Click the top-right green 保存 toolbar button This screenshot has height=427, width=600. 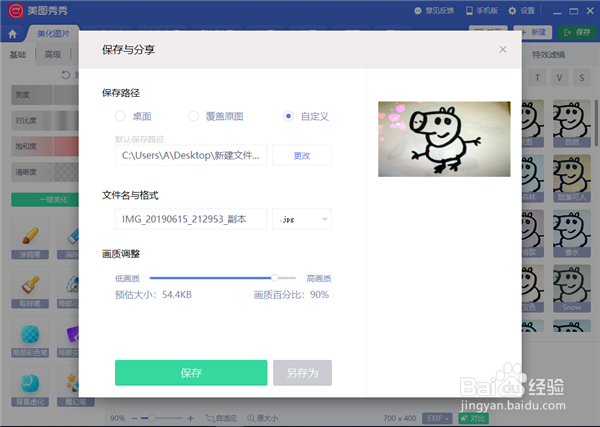[x=577, y=33]
